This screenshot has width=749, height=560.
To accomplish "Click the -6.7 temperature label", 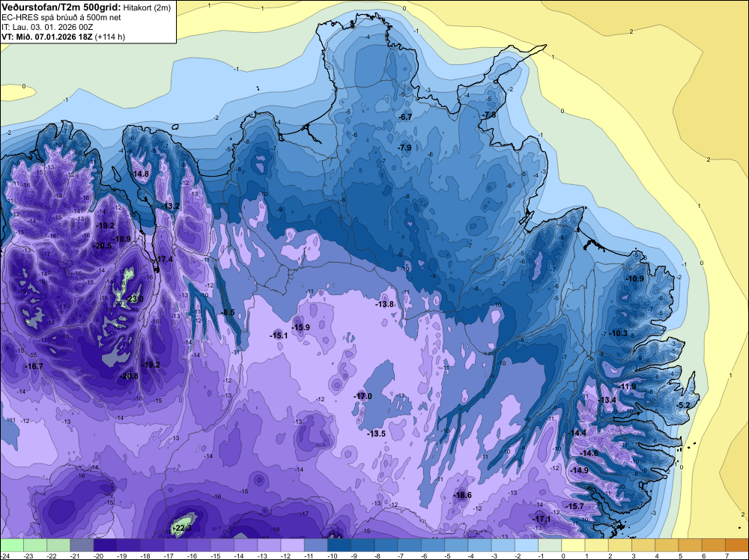I will pyautogui.click(x=405, y=117).
